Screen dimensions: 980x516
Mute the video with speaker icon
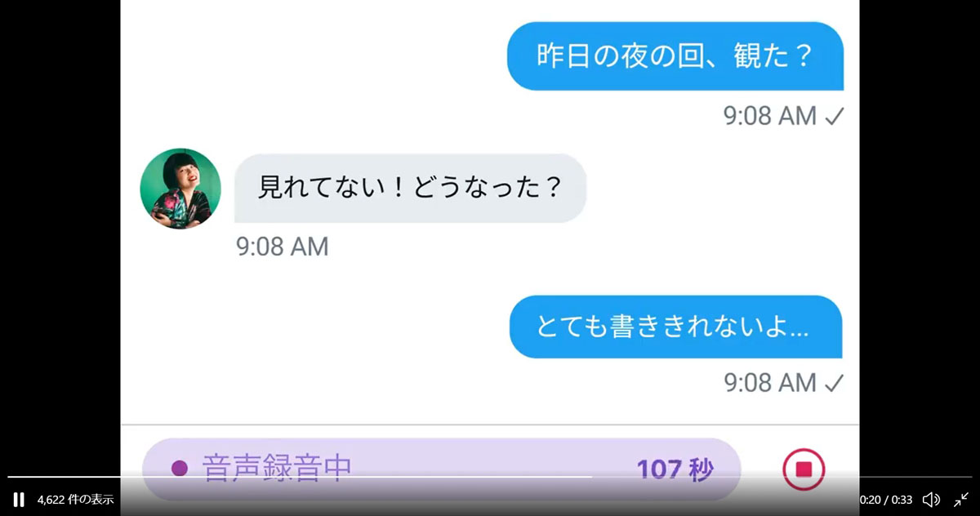(931, 500)
